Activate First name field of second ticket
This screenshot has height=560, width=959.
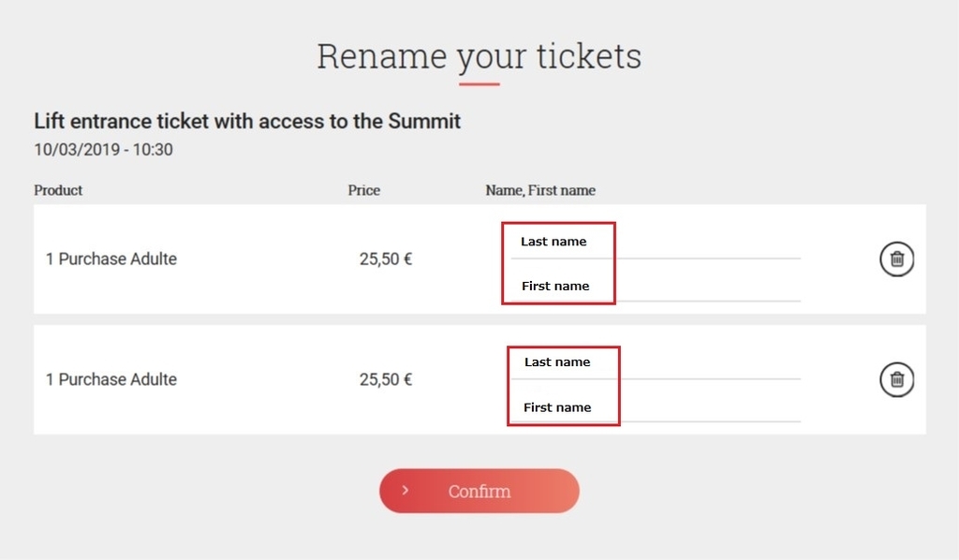tap(656, 407)
